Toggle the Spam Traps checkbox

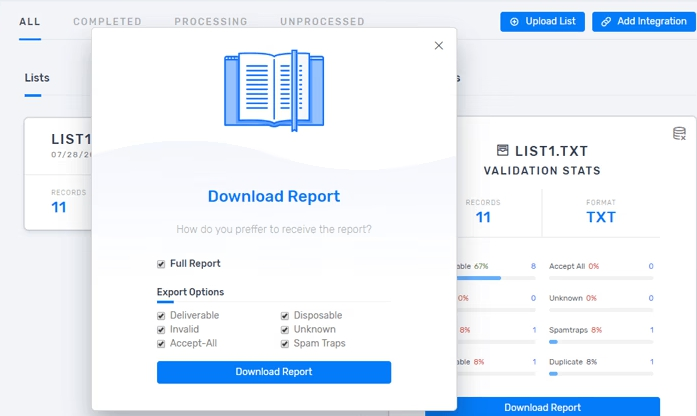285,344
